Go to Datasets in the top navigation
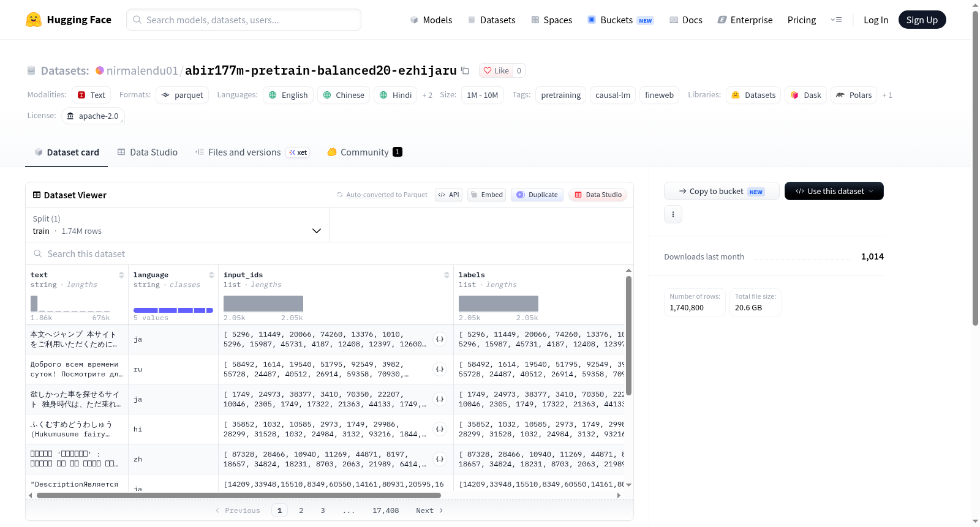Image resolution: width=980 pixels, height=527 pixels. click(491, 20)
